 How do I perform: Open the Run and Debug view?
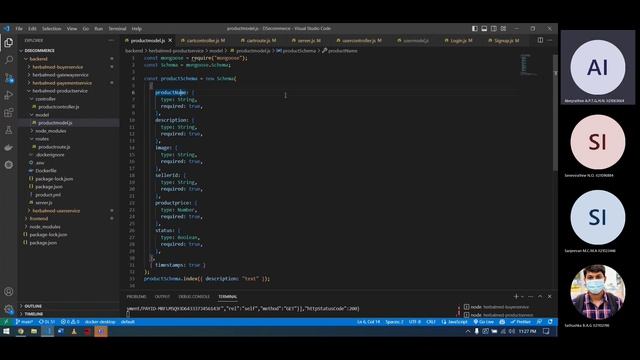9,95
